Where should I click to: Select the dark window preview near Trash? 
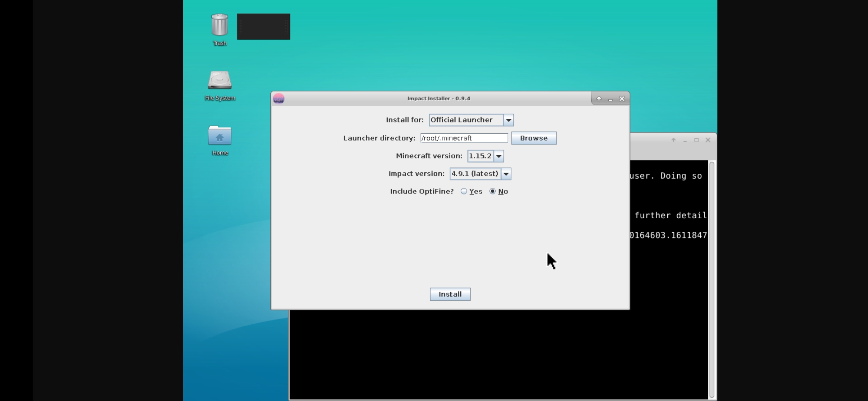pyautogui.click(x=263, y=26)
